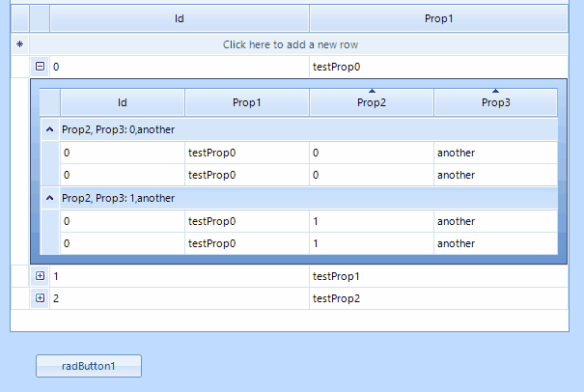This screenshot has width=584, height=392.
Task: Click the radButton1 button
Action: pos(89,366)
